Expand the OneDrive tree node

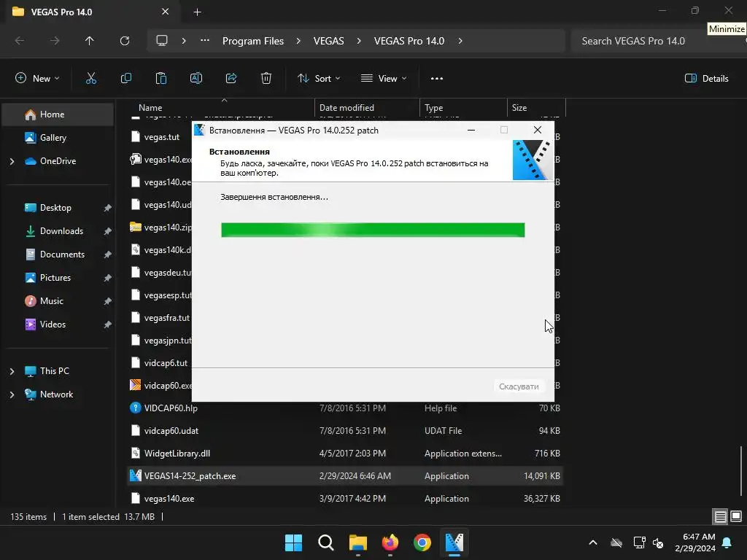pos(12,161)
